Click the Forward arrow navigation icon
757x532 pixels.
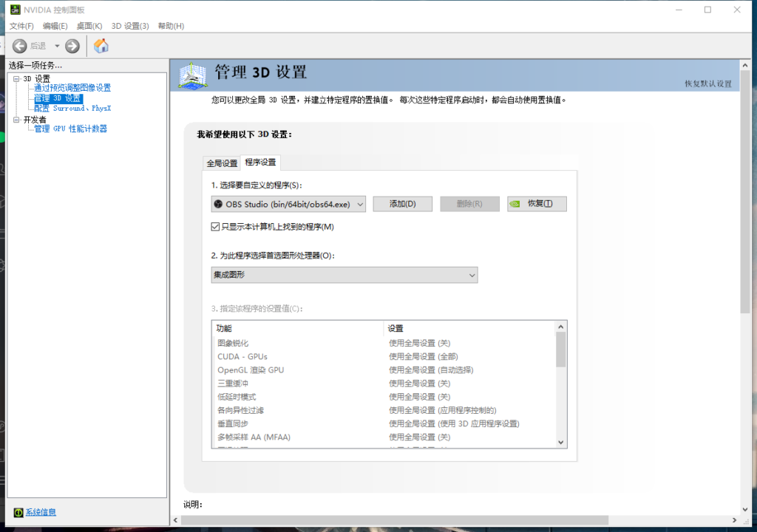(72, 46)
